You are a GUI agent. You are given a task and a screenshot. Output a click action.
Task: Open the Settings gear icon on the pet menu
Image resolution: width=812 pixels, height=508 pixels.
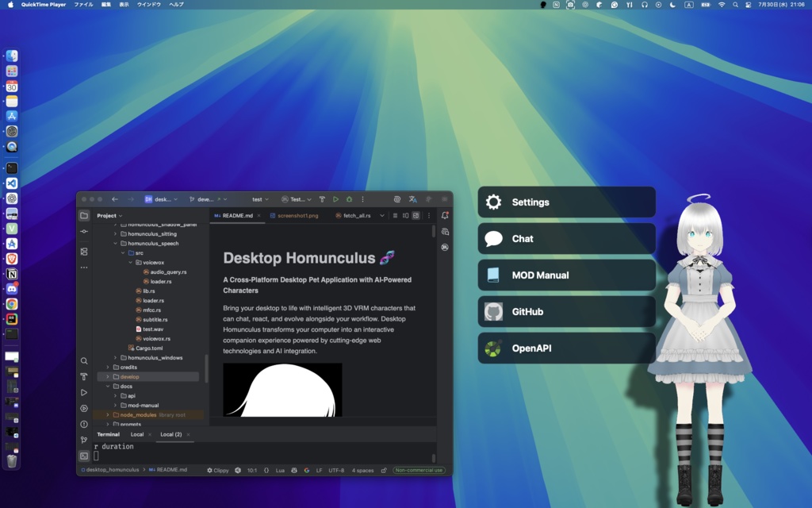click(x=493, y=202)
